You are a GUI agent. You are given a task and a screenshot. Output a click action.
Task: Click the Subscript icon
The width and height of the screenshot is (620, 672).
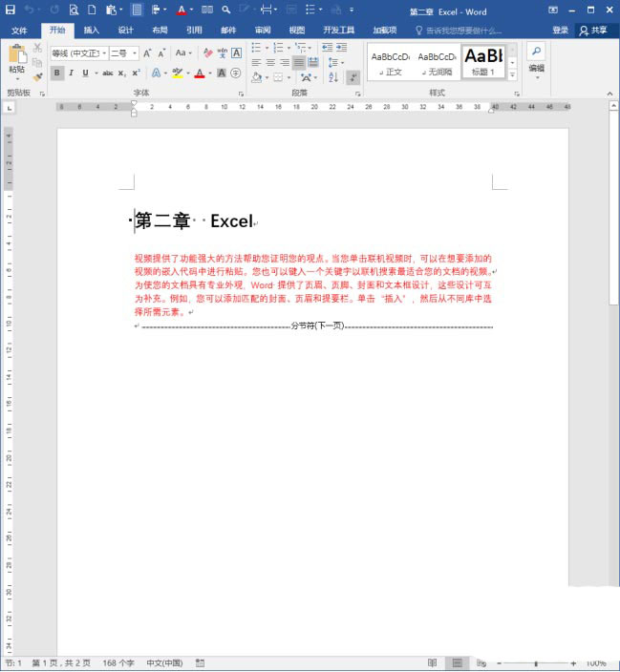[122, 73]
